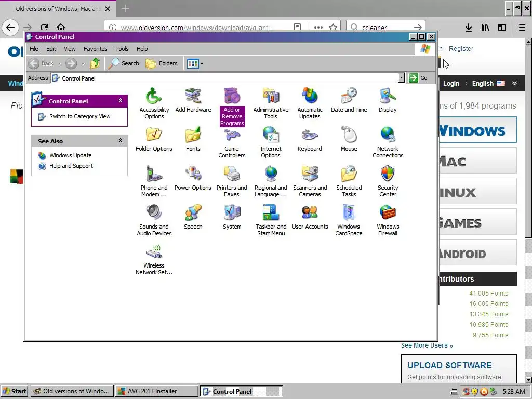
Task: Open Help and Support link
Action: click(x=71, y=166)
